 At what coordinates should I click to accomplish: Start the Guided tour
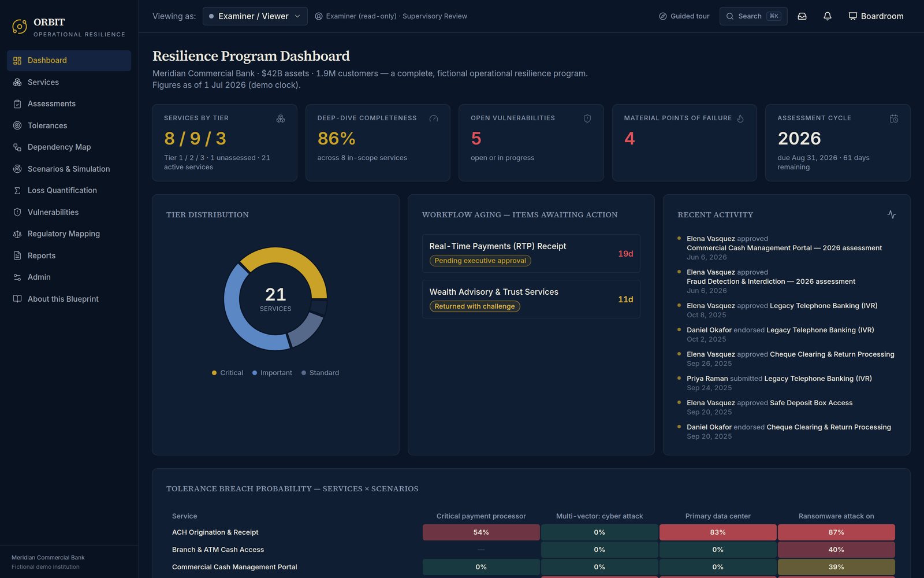684,16
